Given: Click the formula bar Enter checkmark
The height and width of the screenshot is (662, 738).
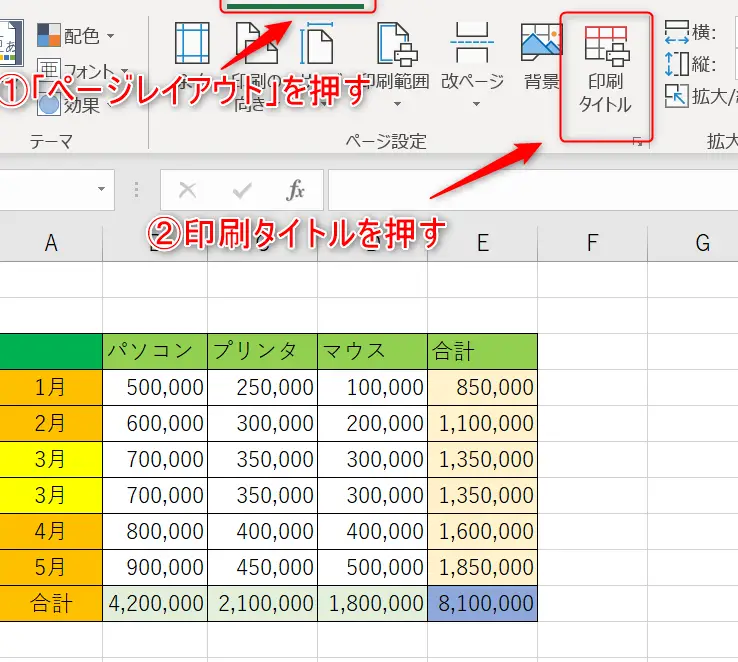Looking at the screenshot, I should point(242,190).
